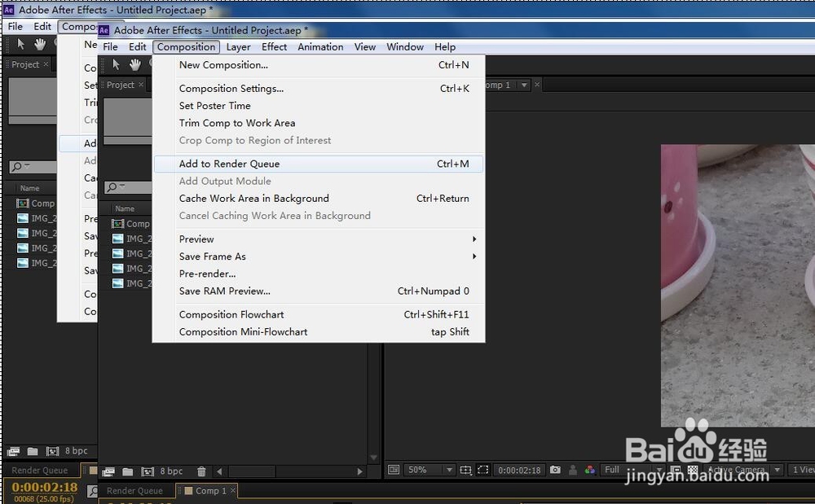Image resolution: width=815 pixels, height=504 pixels.
Task: Open Window menu
Action: point(405,46)
